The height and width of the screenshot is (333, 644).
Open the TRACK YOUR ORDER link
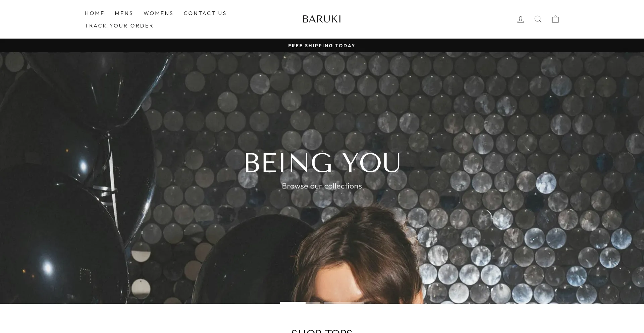pos(119,25)
